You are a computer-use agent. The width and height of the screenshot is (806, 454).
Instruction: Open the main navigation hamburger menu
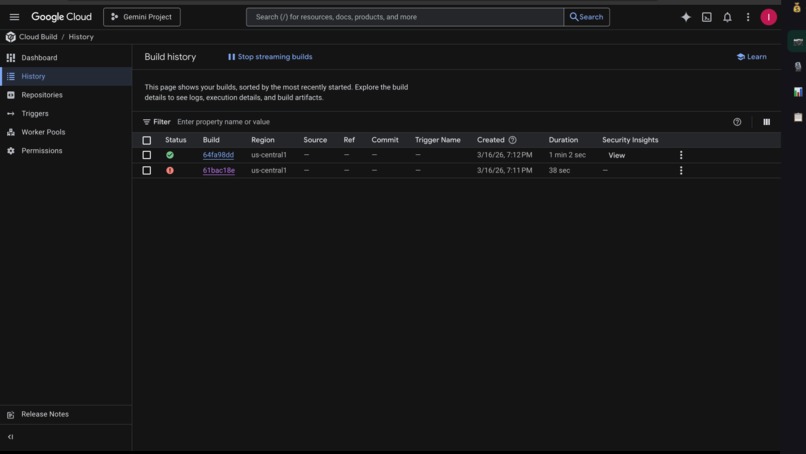tap(14, 17)
